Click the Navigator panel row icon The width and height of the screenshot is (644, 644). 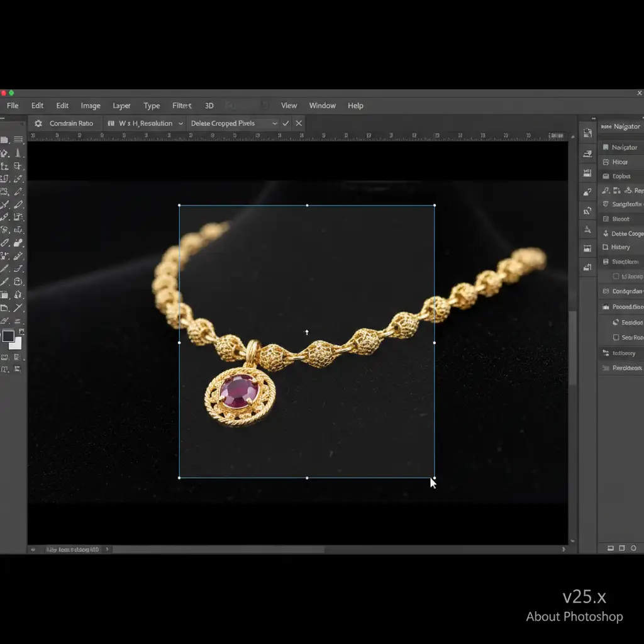pyautogui.click(x=606, y=147)
